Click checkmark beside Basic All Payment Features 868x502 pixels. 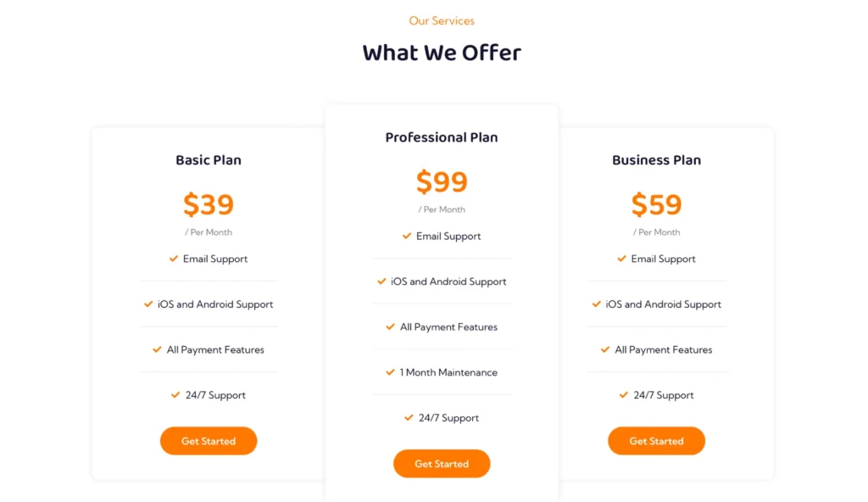tap(158, 349)
